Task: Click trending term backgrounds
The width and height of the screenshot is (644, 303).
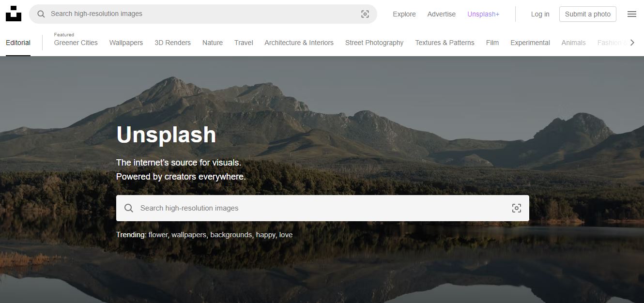Action: click(231, 235)
